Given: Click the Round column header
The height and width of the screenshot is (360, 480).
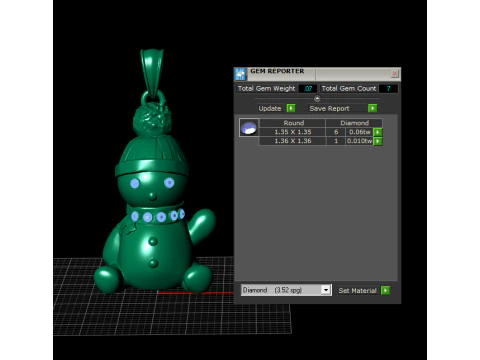Looking at the screenshot, I should (x=293, y=123).
